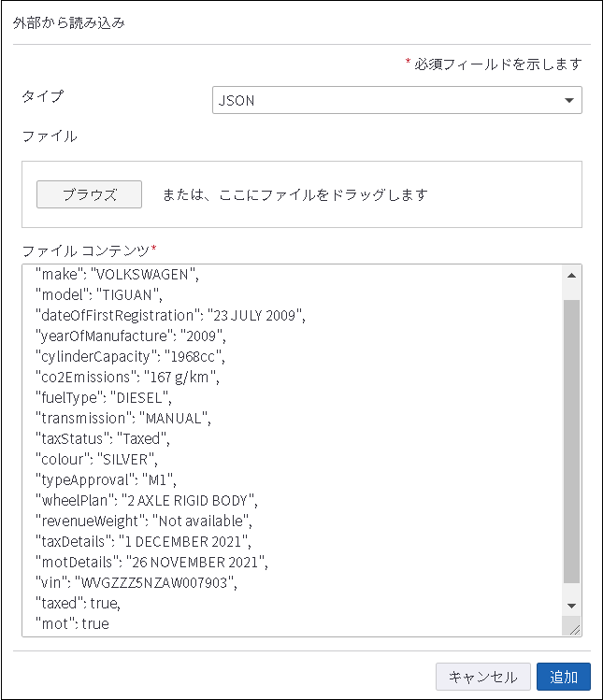The image size is (603, 700).
Task: Click the scroll down arrow in file contents
Action: pos(571,606)
